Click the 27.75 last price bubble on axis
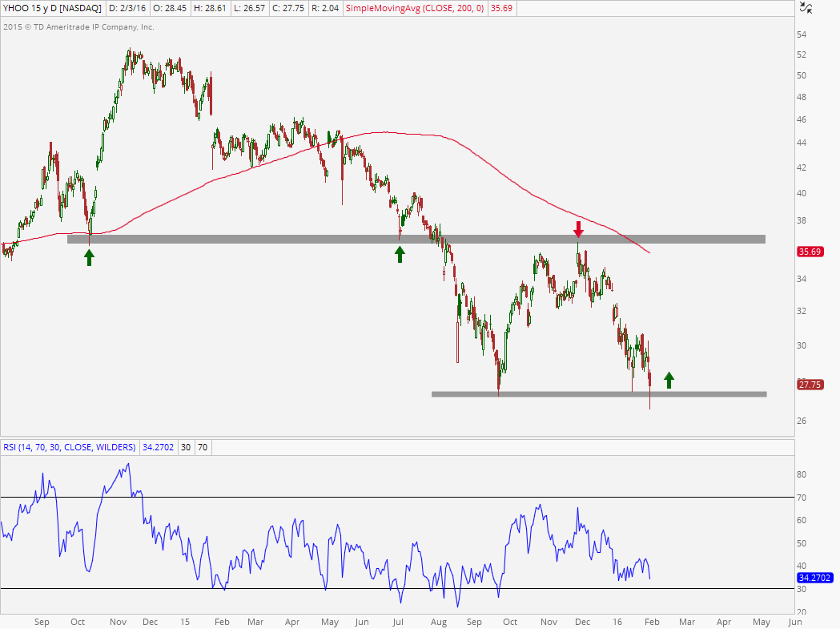Viewport: 840px width, 629px height. coord(810,385)
